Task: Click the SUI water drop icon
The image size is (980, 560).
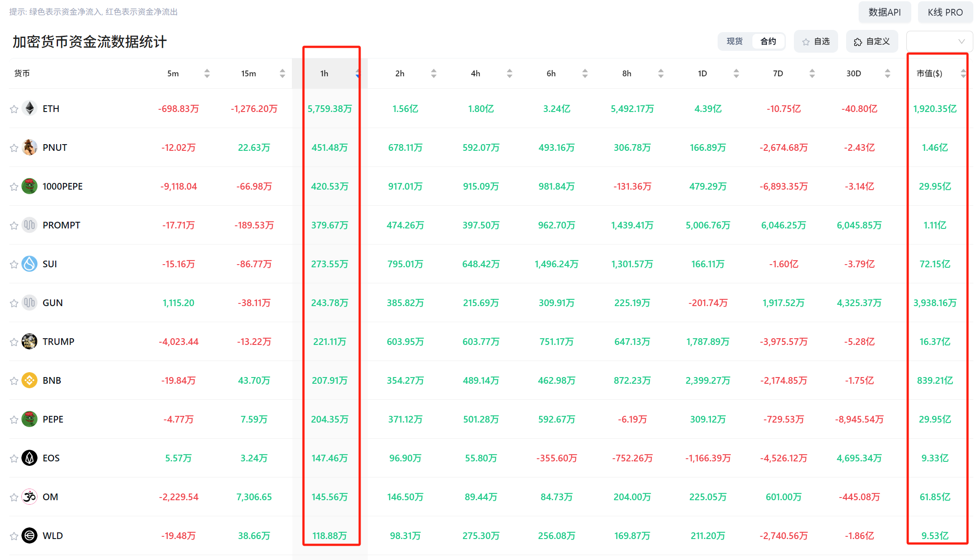Action: click(x=29, y=264)
